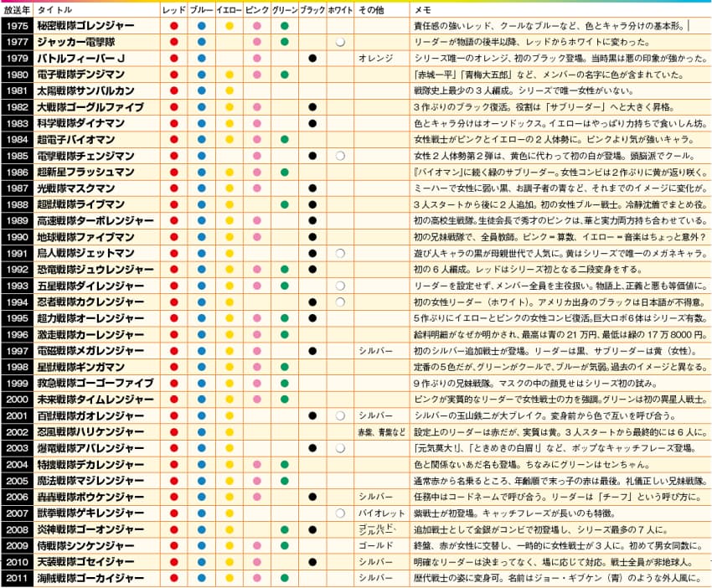Click the title 超力戦隊オーレンジャー
Image resolution: width=712 pixels, height=588 pixels.
[90, 318]
